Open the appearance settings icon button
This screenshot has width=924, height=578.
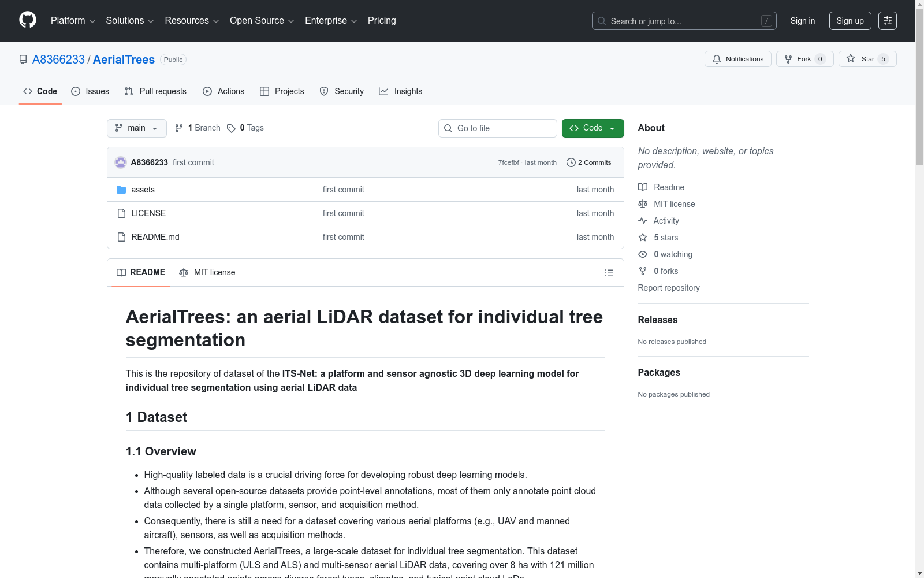click(x=887, y=21)
